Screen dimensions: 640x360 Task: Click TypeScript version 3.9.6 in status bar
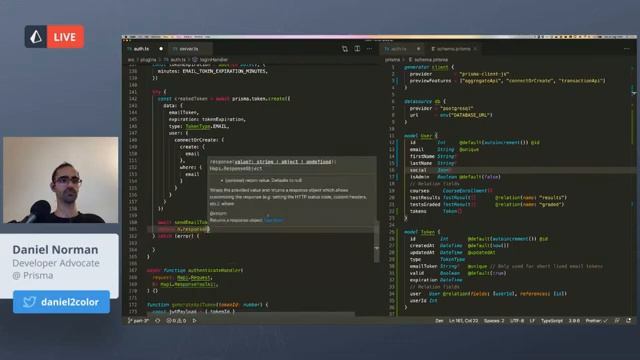[574, 321]
